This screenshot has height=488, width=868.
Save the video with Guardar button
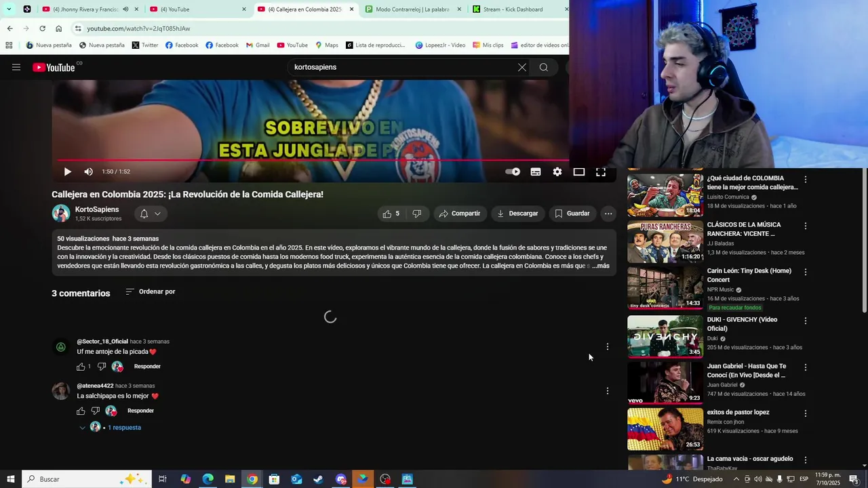click(x=572, y=213)
